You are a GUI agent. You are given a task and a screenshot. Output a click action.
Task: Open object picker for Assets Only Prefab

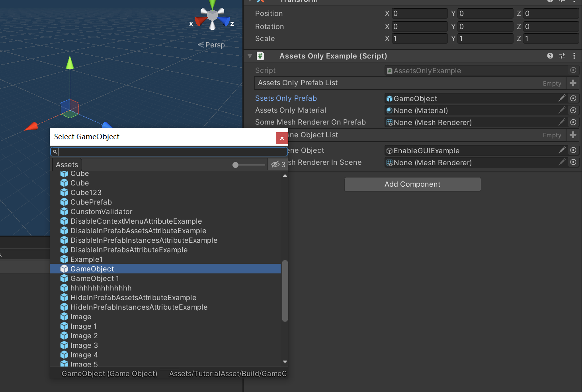click(x=573, y=98)
